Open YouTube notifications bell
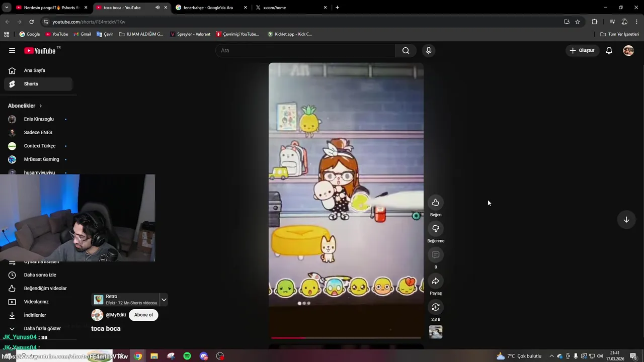644x362 pixels. [x=609, y=50]
